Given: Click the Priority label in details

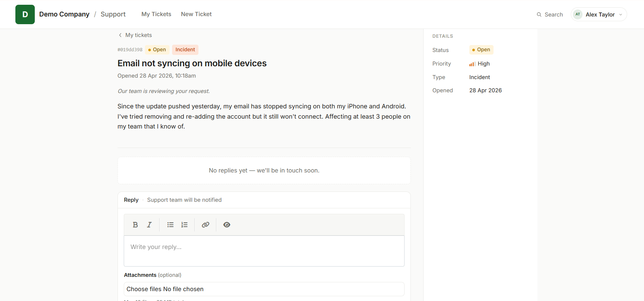Looking at the screenshot, I should [442, 64].
